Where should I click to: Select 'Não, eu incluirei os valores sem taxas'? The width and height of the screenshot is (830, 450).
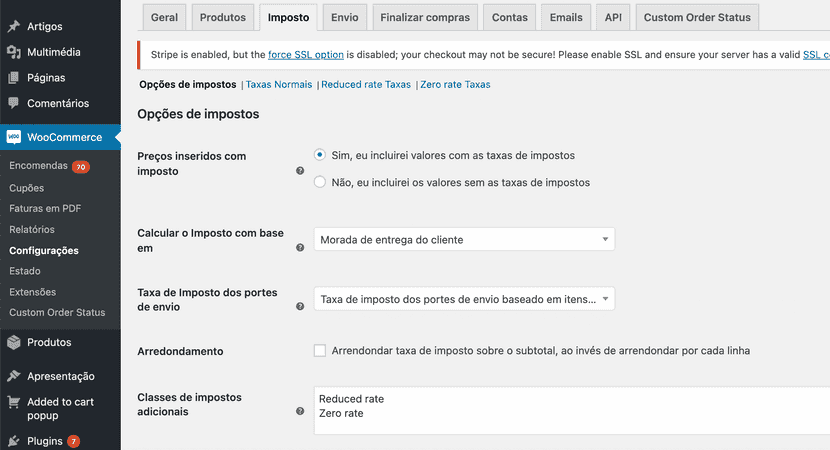click(x=320, y=182)
